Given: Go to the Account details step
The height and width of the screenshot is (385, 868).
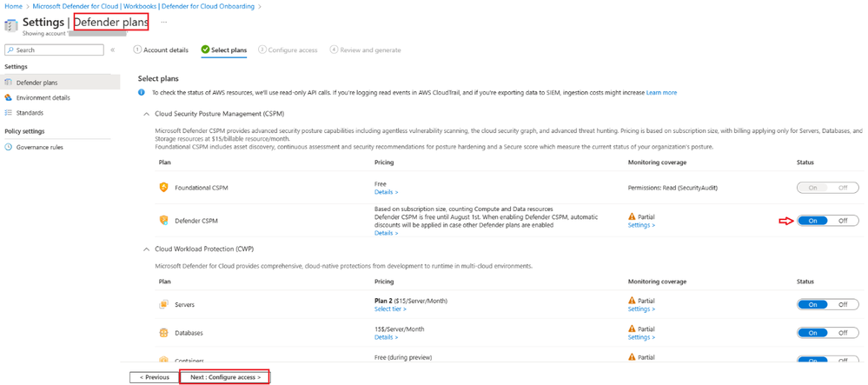Looking at the screenshot, I should (x=161, y=50).
